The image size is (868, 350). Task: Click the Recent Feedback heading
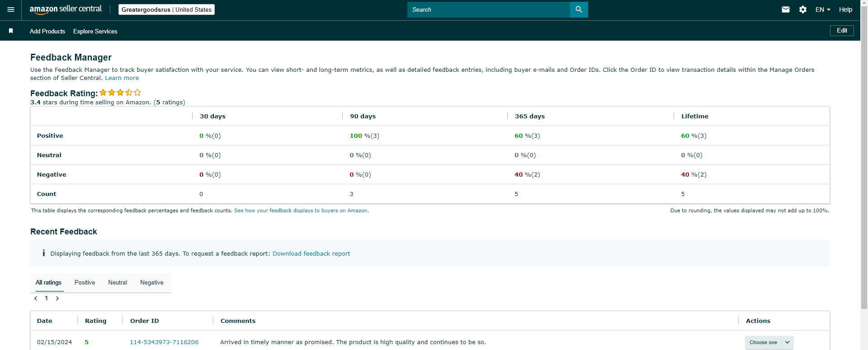coord(64,232)
